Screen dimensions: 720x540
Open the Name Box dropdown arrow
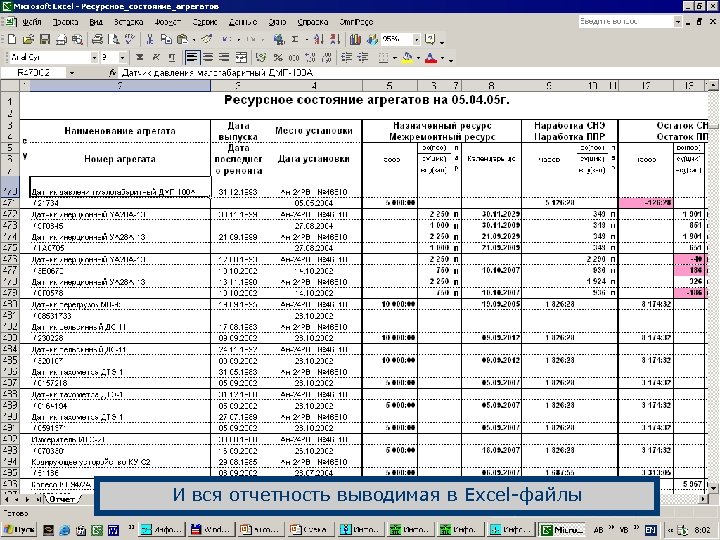coord(72,73)
